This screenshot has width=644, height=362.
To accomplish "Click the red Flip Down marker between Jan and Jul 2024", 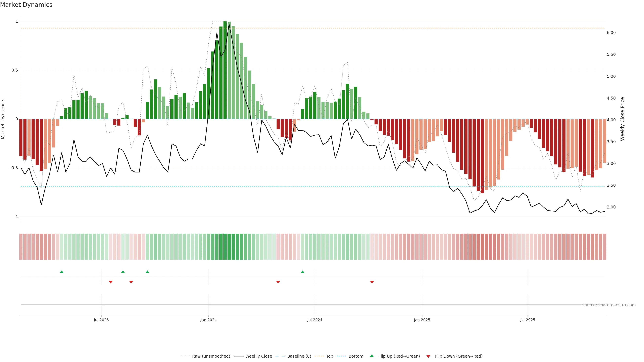I will (x=278, y=282).
